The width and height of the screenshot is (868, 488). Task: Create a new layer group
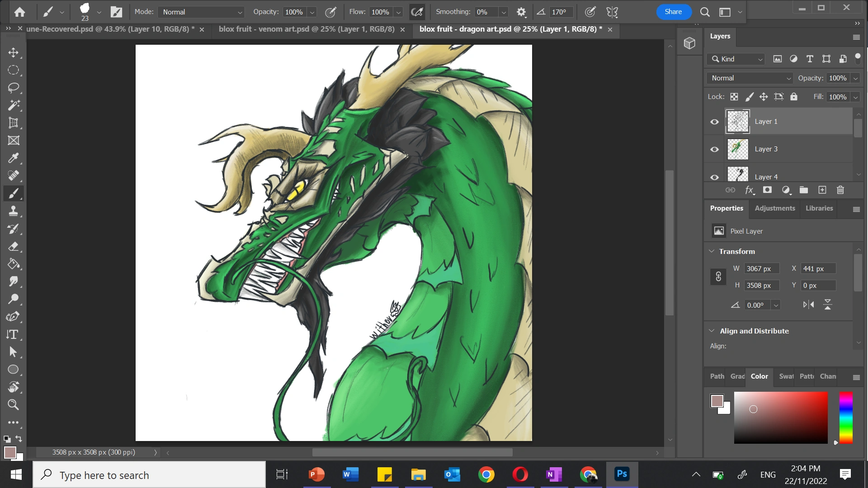pyautogui.click(x=804, y=190)
